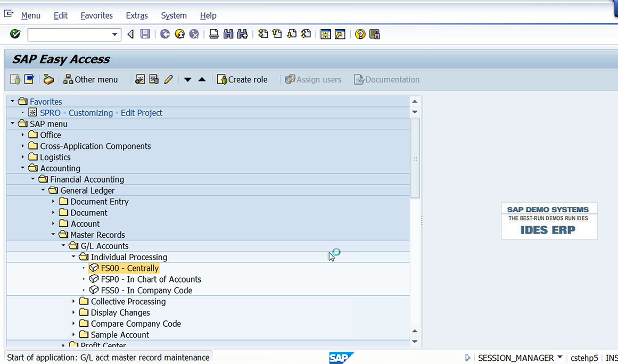
Task: Click the Print icon
Action: (x=214, y=34)
